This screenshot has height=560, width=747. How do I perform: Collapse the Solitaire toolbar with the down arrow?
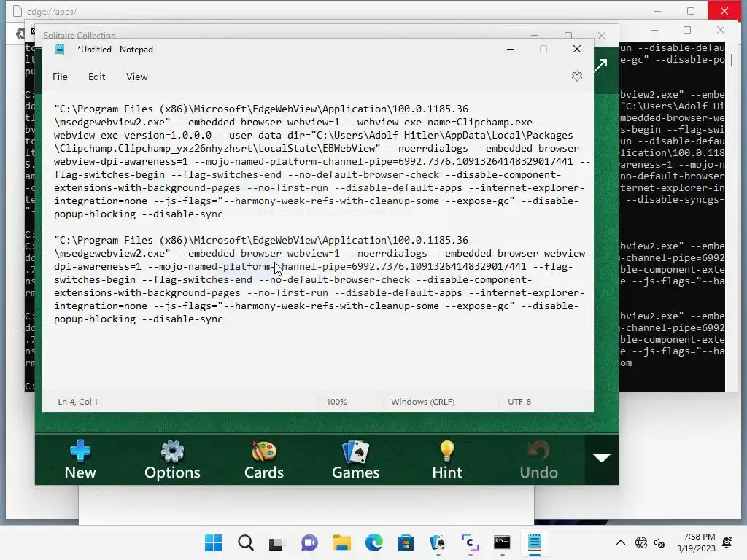[x=602, y=458]
